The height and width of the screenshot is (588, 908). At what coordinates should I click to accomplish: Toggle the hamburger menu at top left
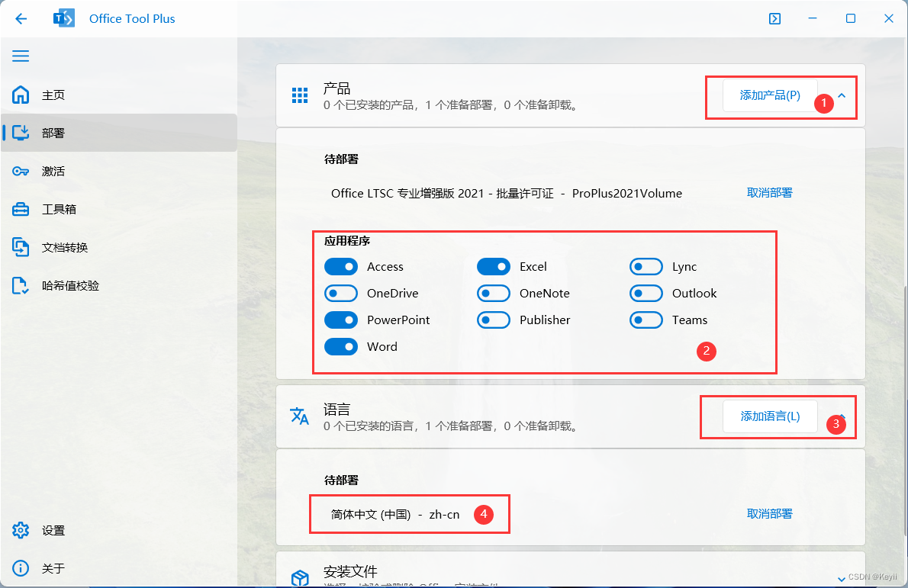pos(20,56)
